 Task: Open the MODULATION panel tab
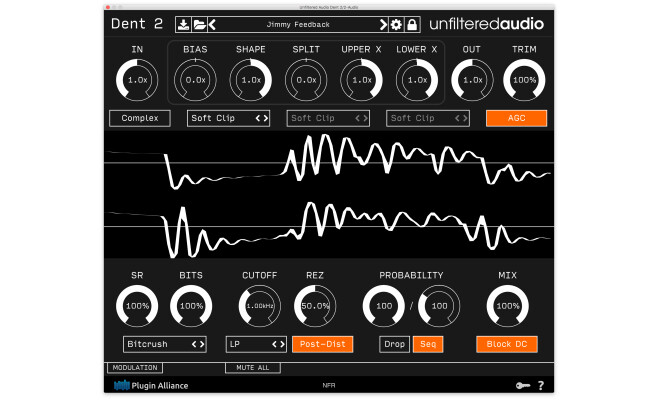click(135, 368)
